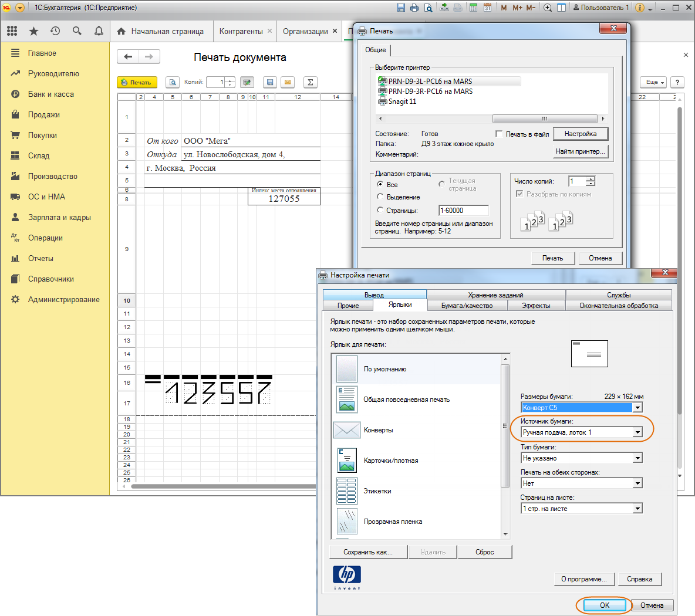Image resolution: width=695 pixels, height=616 pixels.
Task: Select the Выделение radio button
Action: [380, 197]
